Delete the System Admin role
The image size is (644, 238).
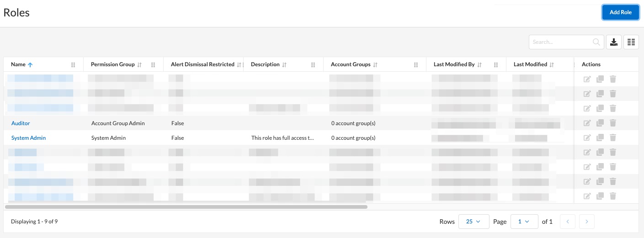[x=613, y=138]
